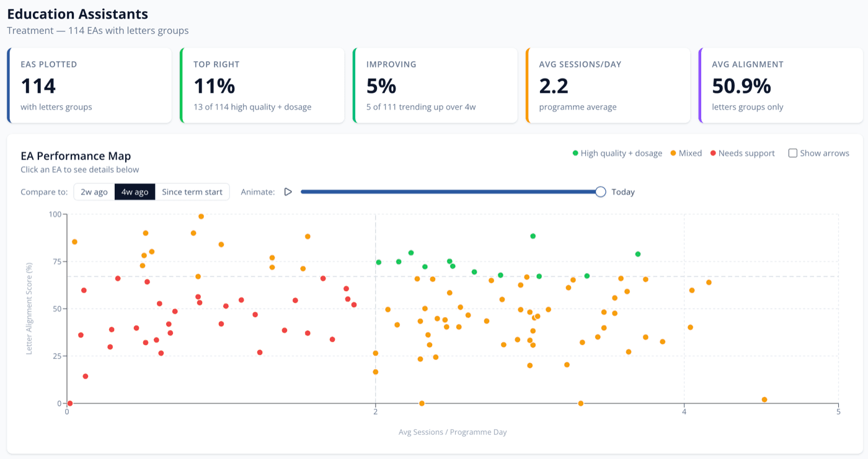This screenshot has height=459, width=868.
Task: Choose the 4w ago comparison option
Action: click(135, 192)
